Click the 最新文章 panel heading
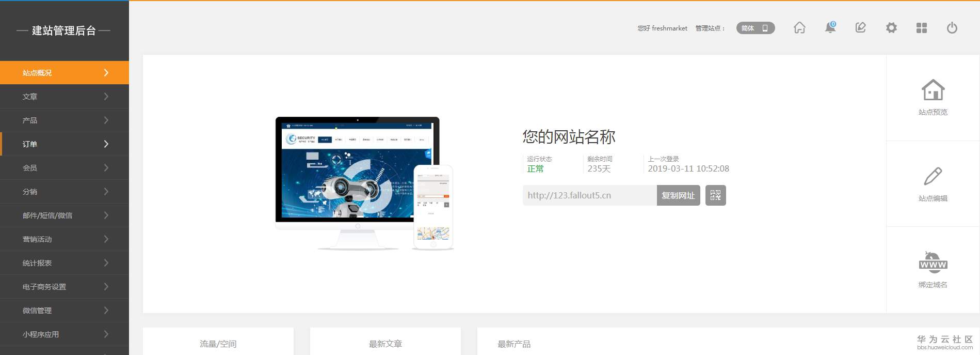980x355 pixels. (x=385, y=344)
